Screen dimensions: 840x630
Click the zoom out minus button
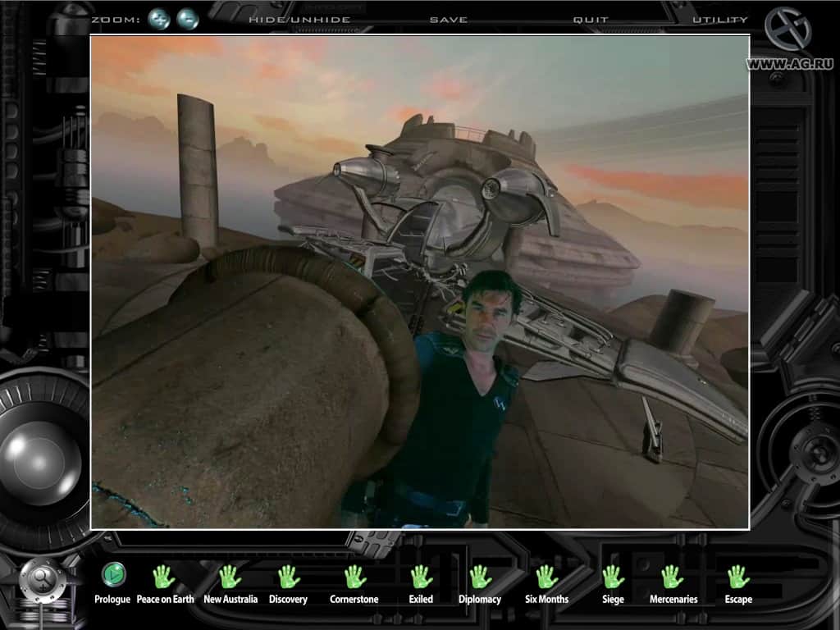(x=188, y=20)
